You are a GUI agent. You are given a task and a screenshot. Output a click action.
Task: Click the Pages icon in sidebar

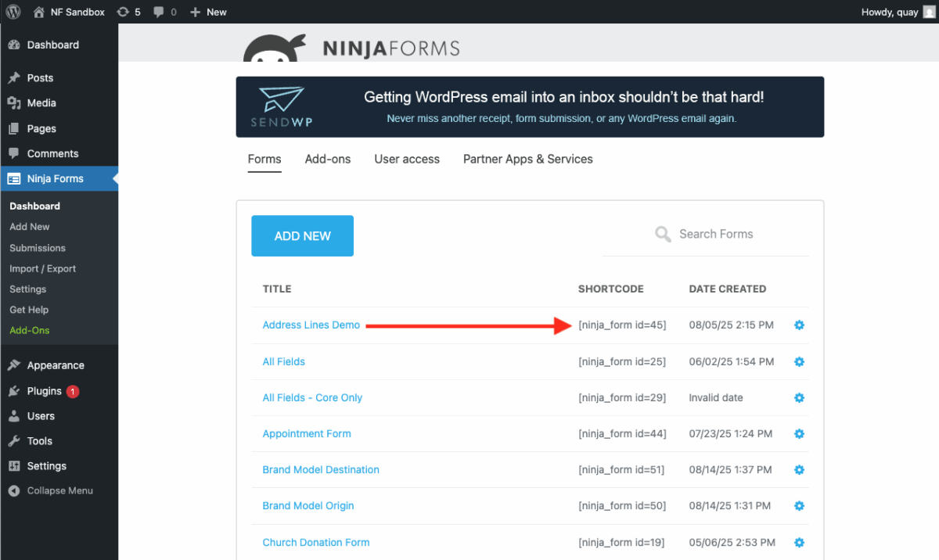point(14,128)
